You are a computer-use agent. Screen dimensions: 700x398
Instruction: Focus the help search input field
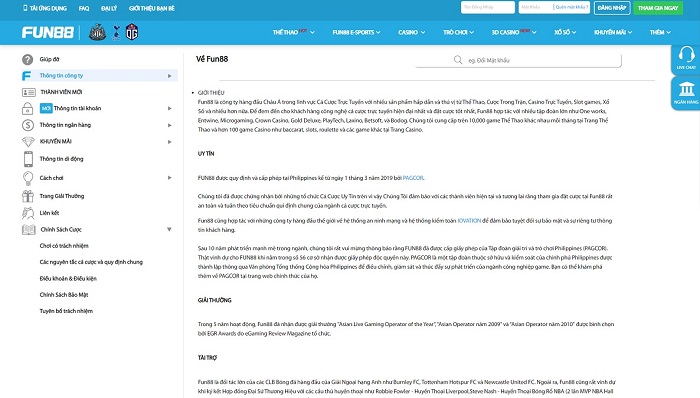(x=518, y=60)
